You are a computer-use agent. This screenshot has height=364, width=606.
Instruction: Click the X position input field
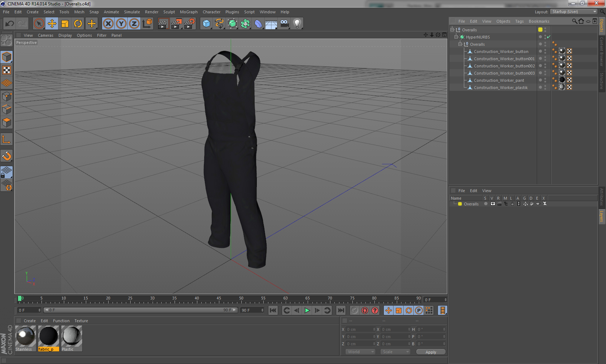[361, 329]
